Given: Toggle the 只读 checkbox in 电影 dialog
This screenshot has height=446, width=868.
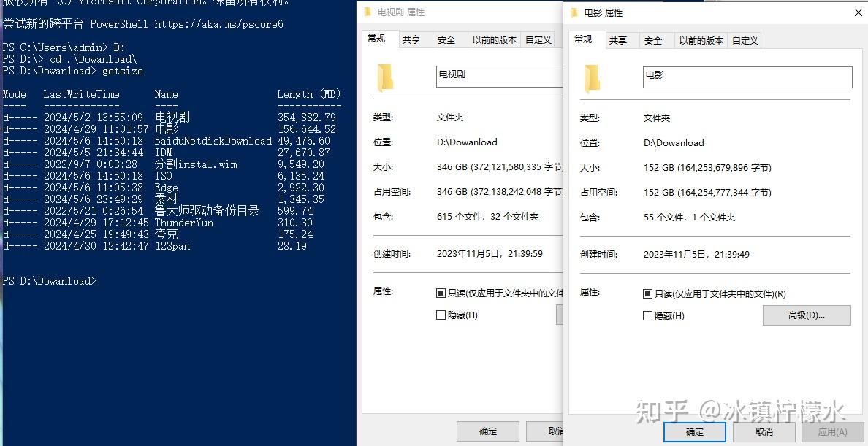Looking at the screenshot, I should [646, 293].
